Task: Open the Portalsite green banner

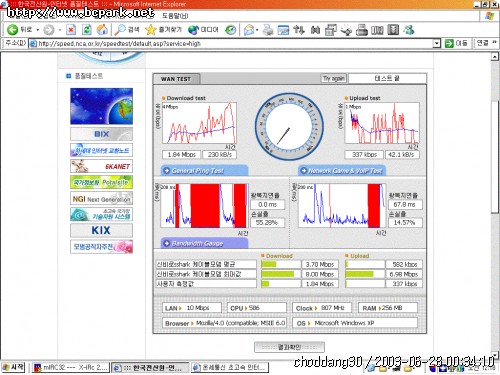Action: (101, 182)
